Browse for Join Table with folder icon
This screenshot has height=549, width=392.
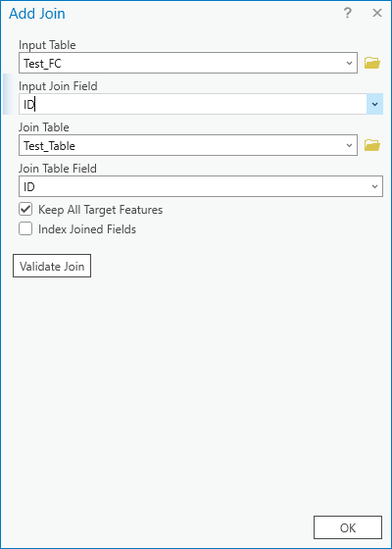(x=372, y=145)
